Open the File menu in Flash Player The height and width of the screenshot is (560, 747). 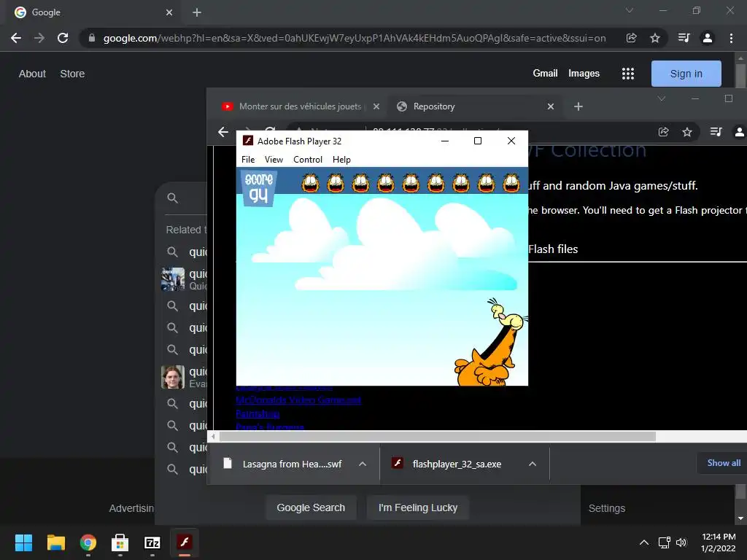[248, 160]
